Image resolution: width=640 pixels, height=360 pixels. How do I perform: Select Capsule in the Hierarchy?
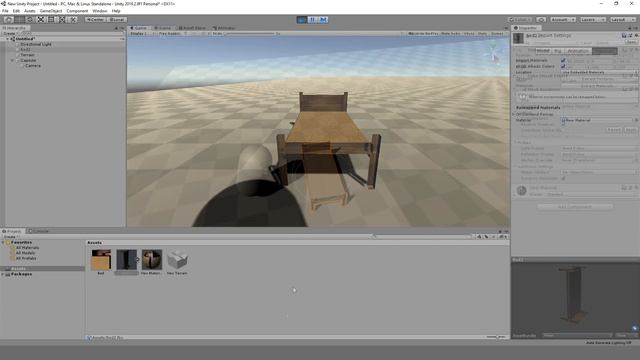[28, 60]
